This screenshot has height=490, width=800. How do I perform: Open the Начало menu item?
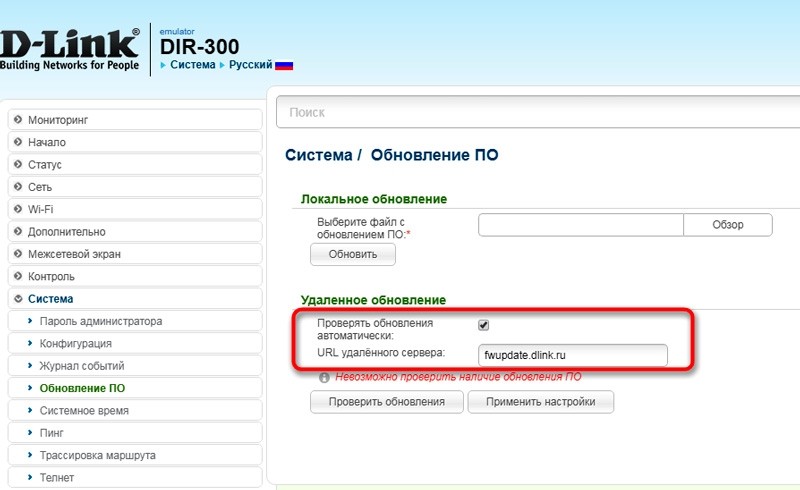click(x=135, y=142)
